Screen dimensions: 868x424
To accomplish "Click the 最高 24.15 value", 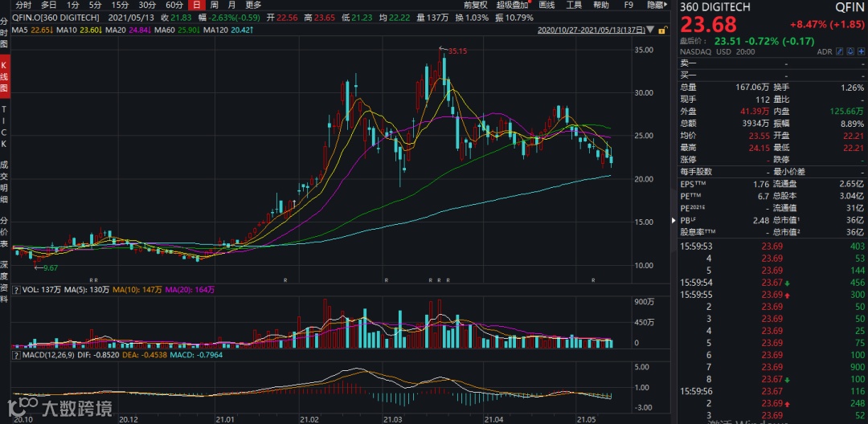I will tap(759, 148).
